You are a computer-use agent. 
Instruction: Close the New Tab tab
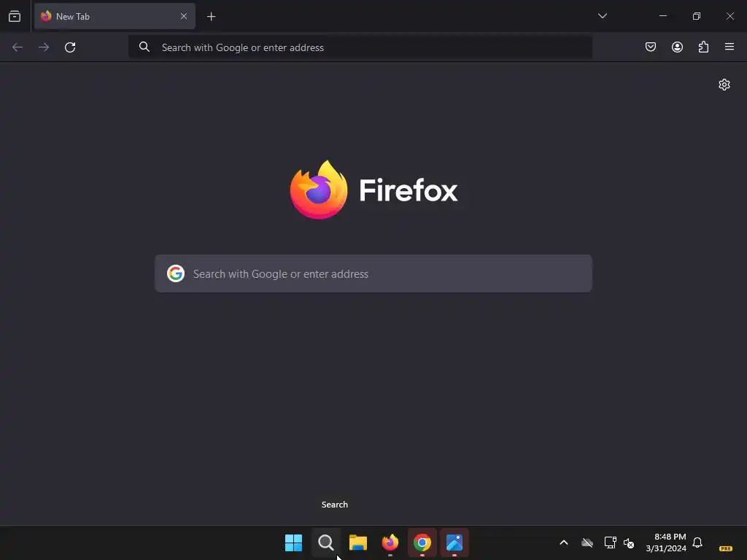pyautogui.click(x=183, y=17)
